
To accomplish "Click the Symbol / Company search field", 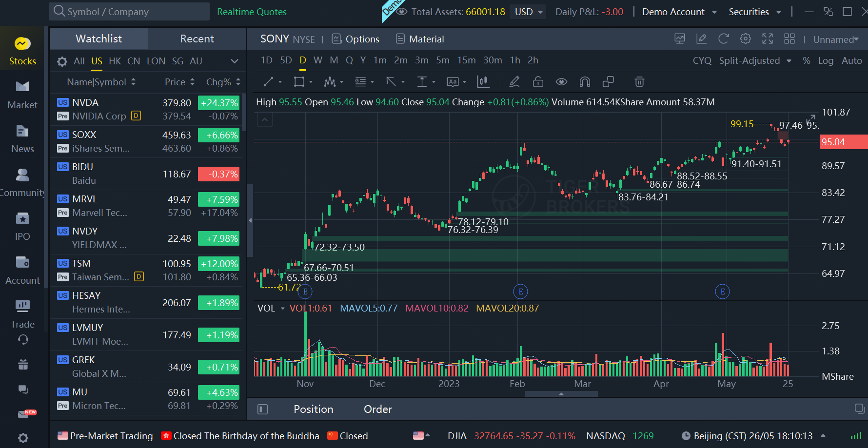I will [129, 12].
